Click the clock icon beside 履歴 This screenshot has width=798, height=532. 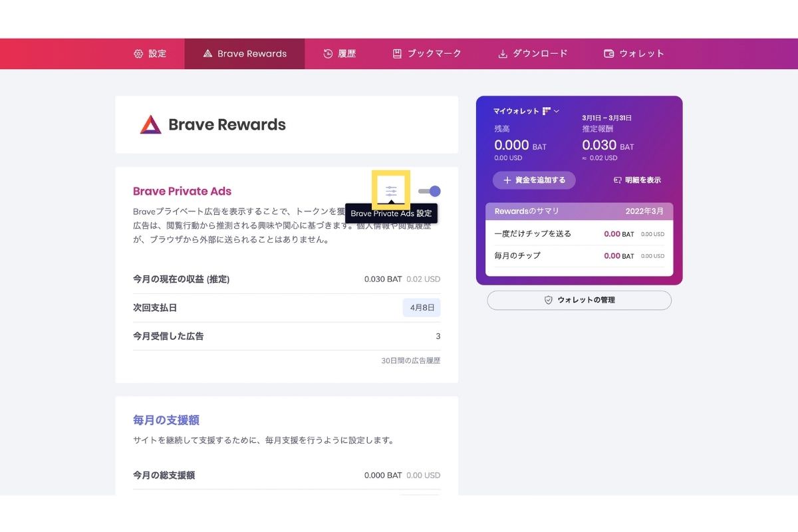pos(328,54)
